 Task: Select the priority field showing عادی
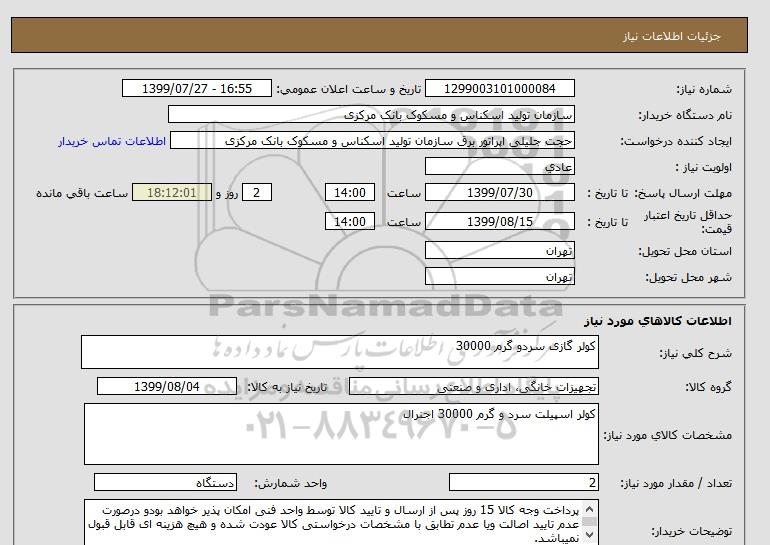499,166
